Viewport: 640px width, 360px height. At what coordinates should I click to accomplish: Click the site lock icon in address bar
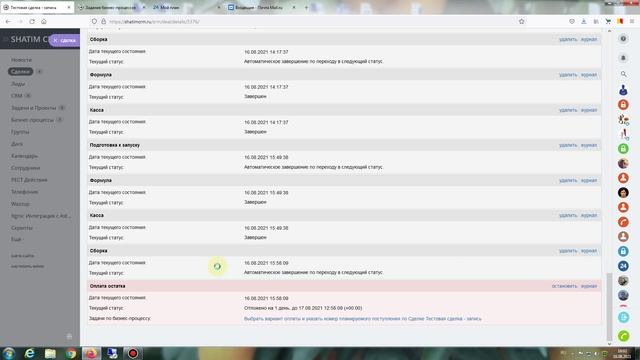pos(104,21)
